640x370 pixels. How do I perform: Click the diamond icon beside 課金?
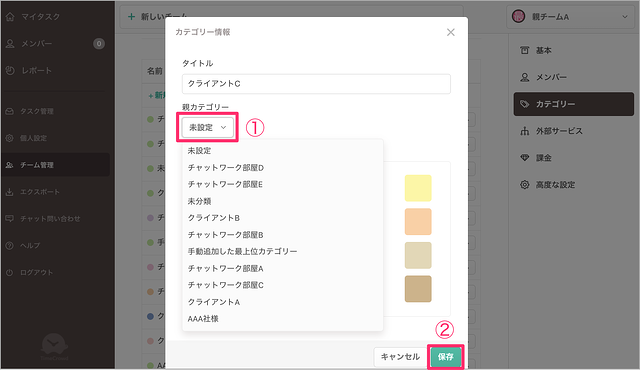[524, 158]
